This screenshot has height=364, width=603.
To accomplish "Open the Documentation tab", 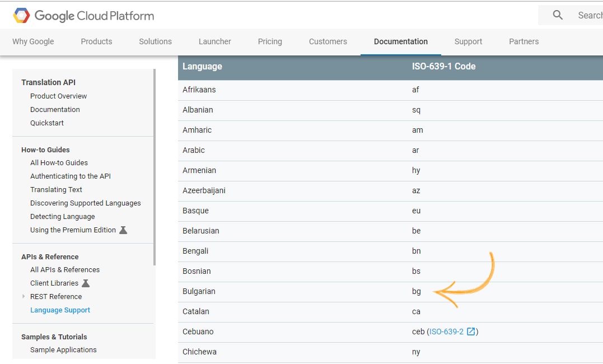I will click(400, 41).
